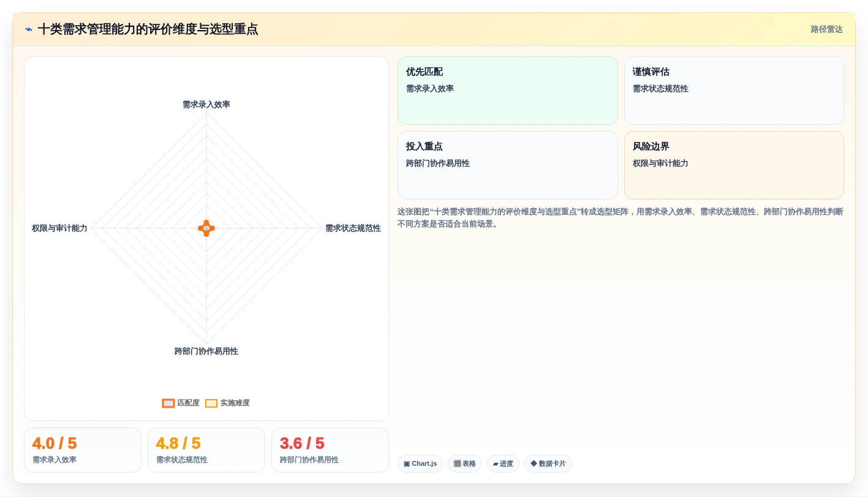Click 需求录入效率 label under 4.0 score
The width and height of the screenshot is (868, 497).
pos(55,460)
